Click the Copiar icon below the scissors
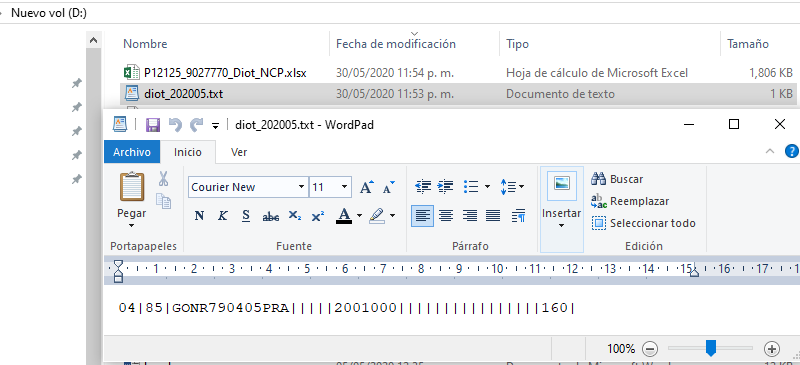 pyautogui.click(x=163, y=201)
